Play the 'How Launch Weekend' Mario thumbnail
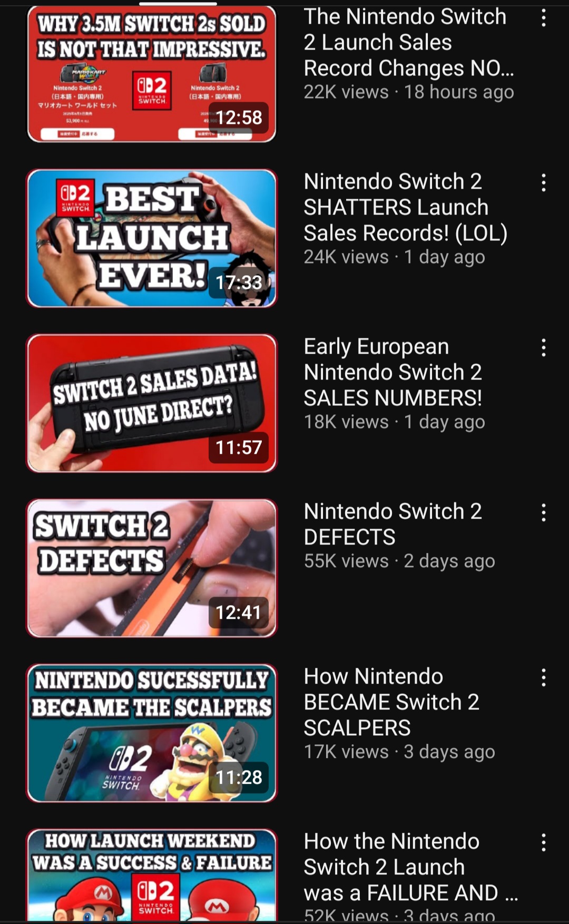The width and height of the screenshot is (569, 924). coord(152,875)
